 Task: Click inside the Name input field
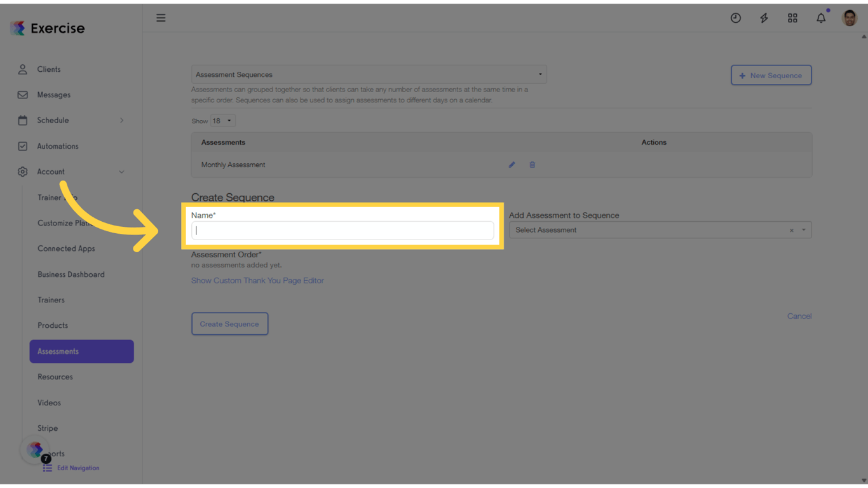tap(342, 230)
